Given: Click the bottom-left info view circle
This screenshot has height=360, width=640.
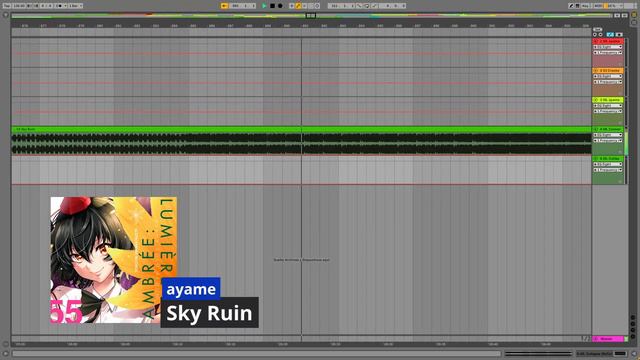Looking at the screenshot, I should click(5, 353).
